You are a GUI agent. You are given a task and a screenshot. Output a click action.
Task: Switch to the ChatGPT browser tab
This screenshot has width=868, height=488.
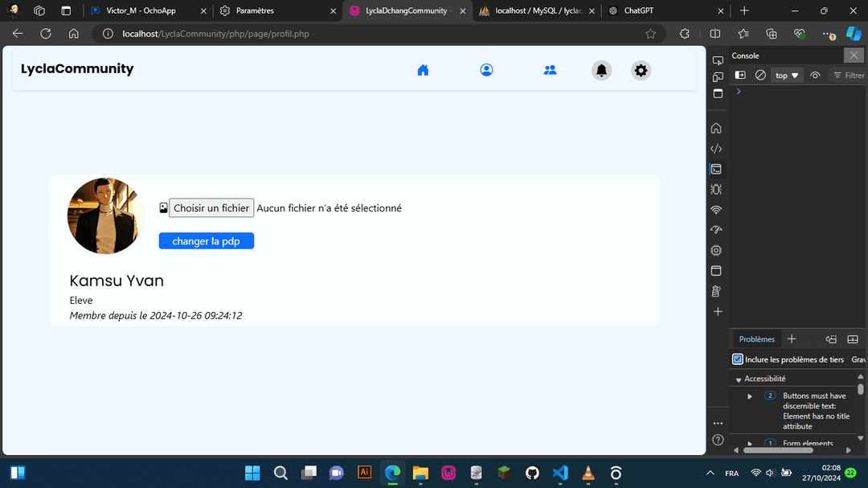[666, 11]
